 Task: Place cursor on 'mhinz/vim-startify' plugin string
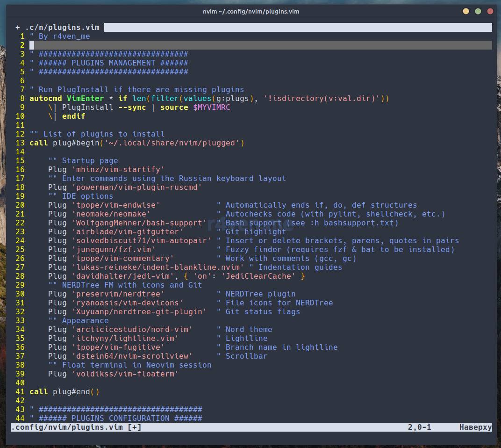[x=117, y=170]
